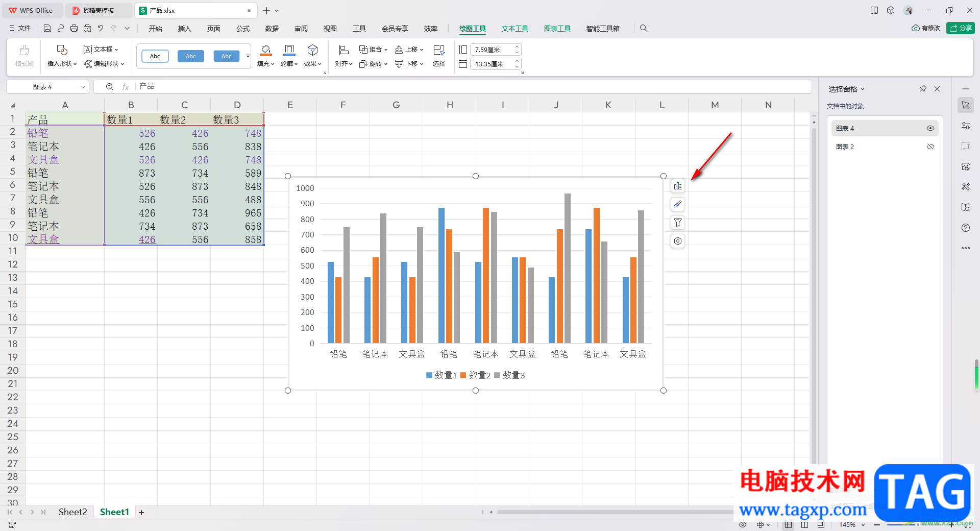Open the Name Box dropdown showing 图表 4
980x531 pixels.
83,87
